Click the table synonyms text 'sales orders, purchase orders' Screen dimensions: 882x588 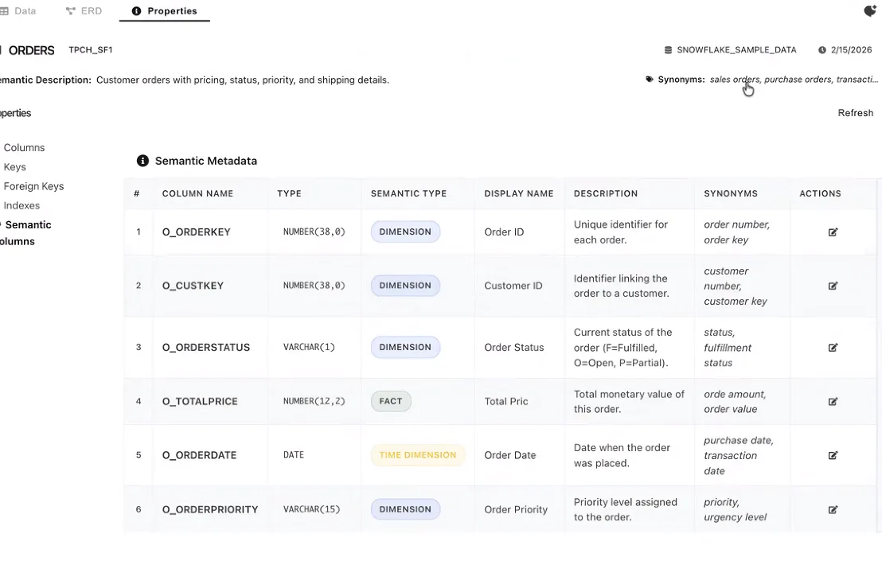[770, 80]
